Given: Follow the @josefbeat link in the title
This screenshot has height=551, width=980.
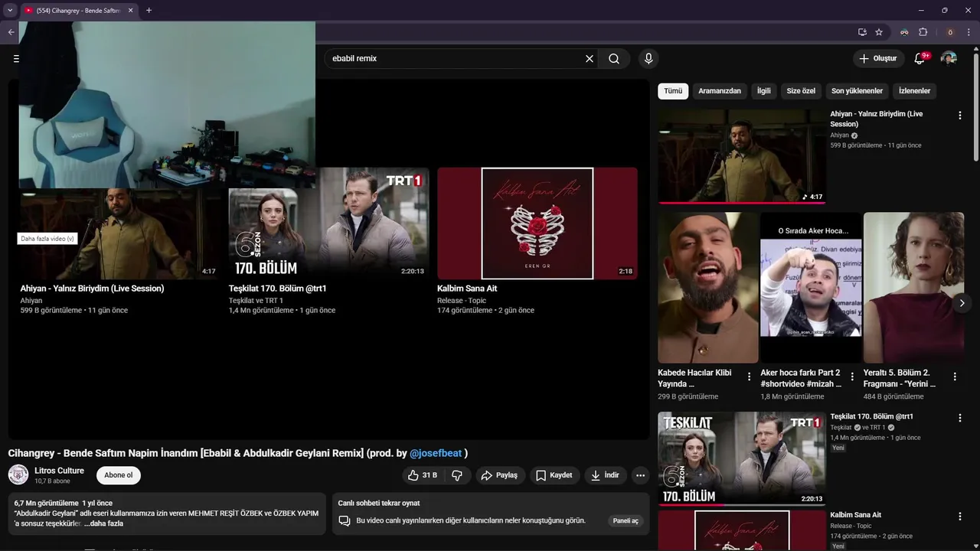Looking at the screenshot, I should pyautogui.click(x=436, y=453).
